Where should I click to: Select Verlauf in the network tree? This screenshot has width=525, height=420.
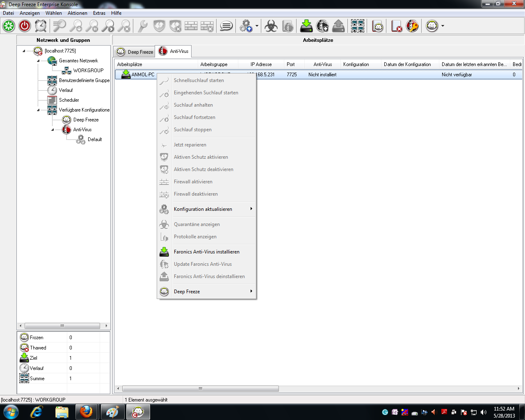66,90
